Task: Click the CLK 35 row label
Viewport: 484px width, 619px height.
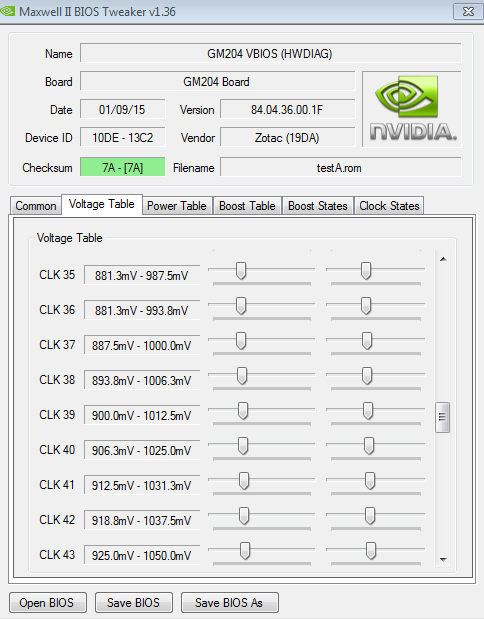Action: (57, 274)
